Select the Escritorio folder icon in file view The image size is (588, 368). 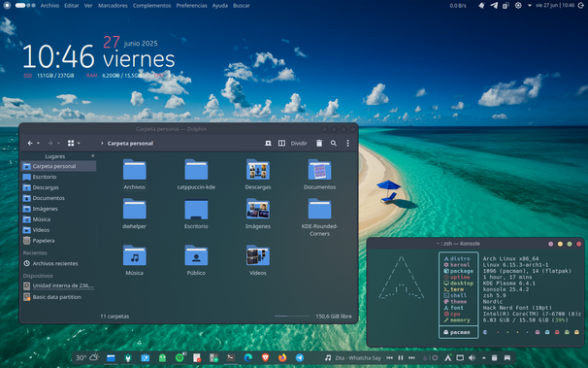pyautogui.click(x=196, y=209)
